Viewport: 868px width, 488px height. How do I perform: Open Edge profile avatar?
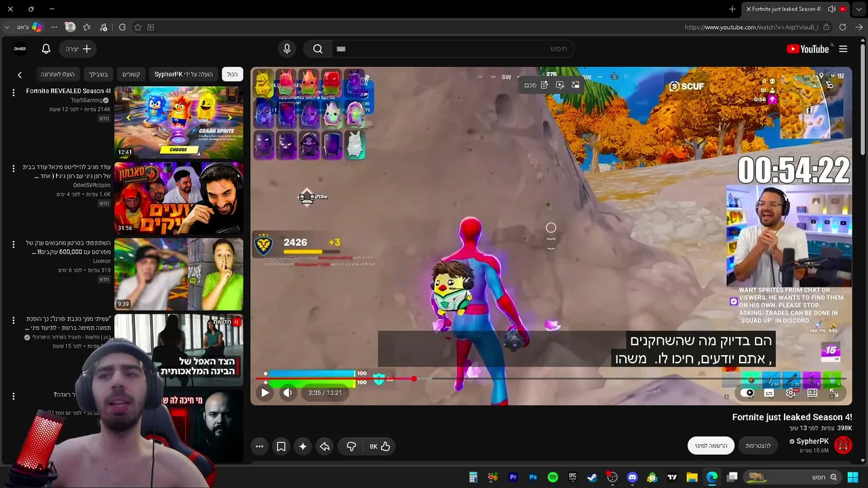click(x=70, y=27)
